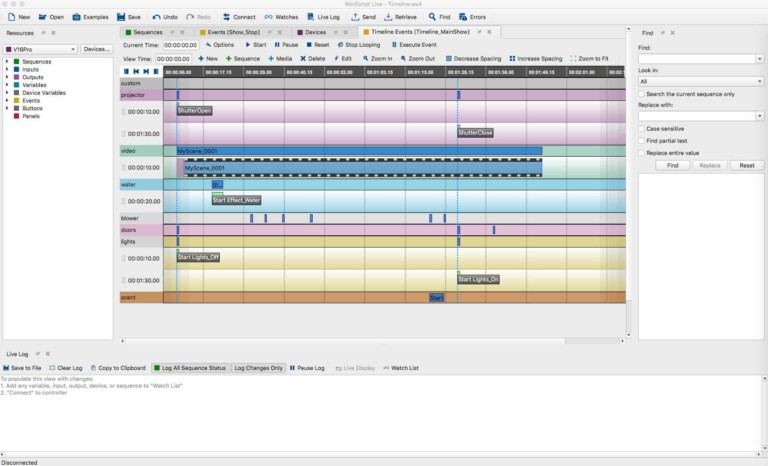Create a new file with New

point(19,17)
